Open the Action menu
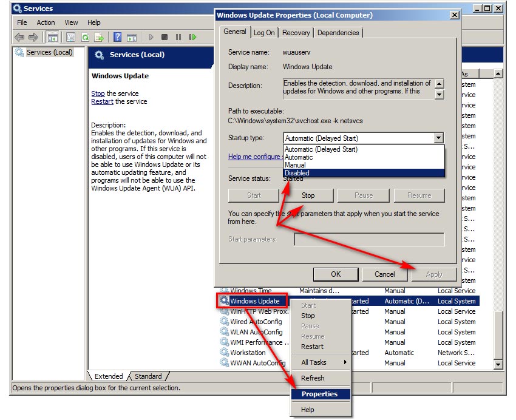516x420 pixels. point(46,22)
